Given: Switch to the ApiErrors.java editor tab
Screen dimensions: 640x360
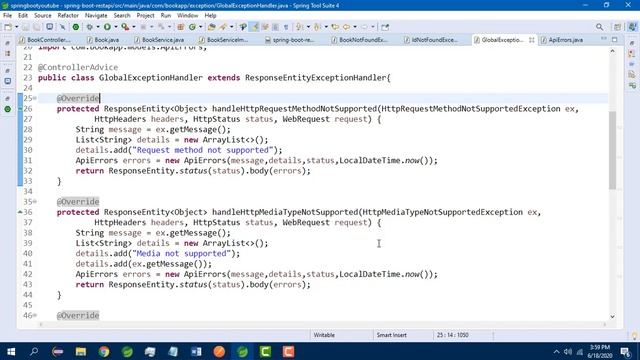Looking at the screenshot, I should click(562, 40).
